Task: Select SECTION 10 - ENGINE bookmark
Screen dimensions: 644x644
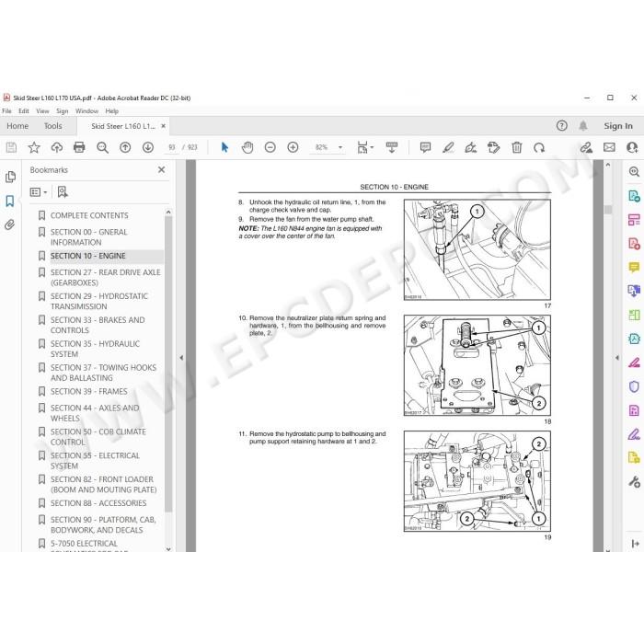Action: [x=88, y=256]
